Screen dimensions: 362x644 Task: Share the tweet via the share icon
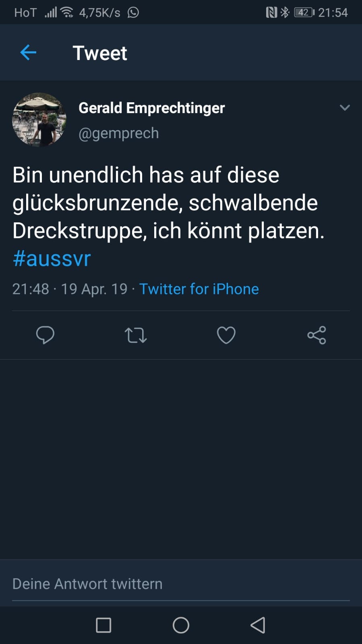[x=316, y=335]
